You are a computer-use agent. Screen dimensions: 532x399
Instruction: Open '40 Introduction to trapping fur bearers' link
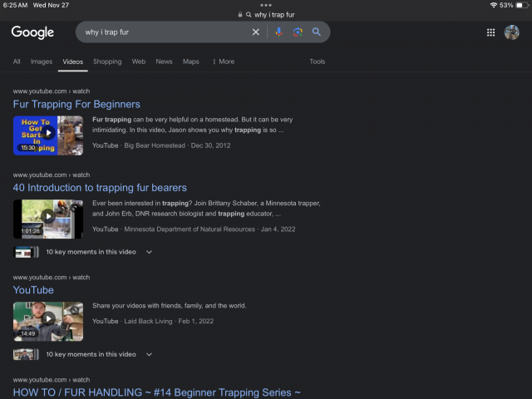coord(100,188)
